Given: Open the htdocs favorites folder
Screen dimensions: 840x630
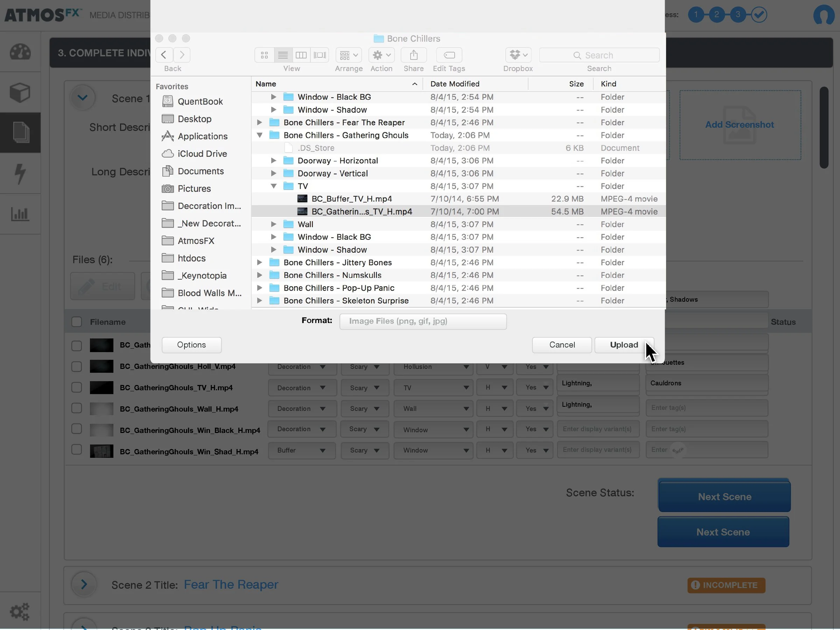Looking at the screenshot, I should [184, 258].
